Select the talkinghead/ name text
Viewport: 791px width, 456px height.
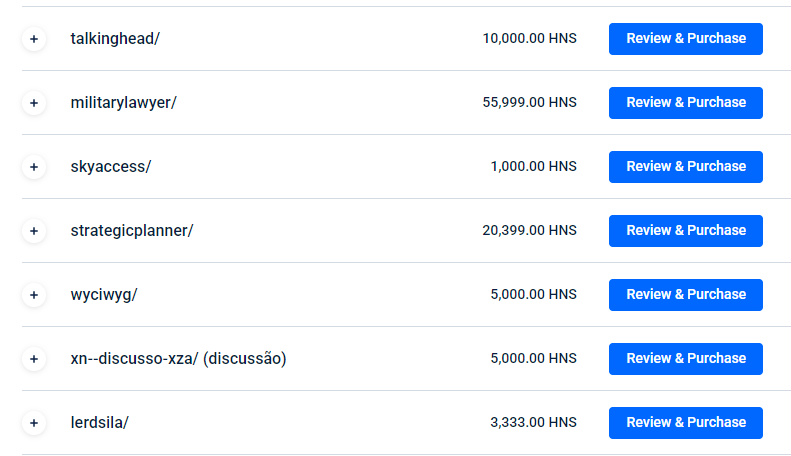[x=115, y=39]
